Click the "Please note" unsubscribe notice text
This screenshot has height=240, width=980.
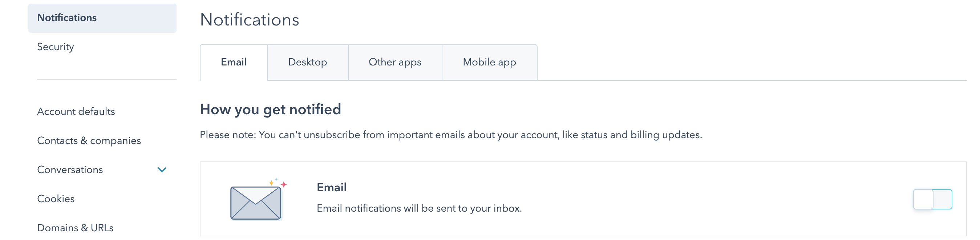[450, 135]
